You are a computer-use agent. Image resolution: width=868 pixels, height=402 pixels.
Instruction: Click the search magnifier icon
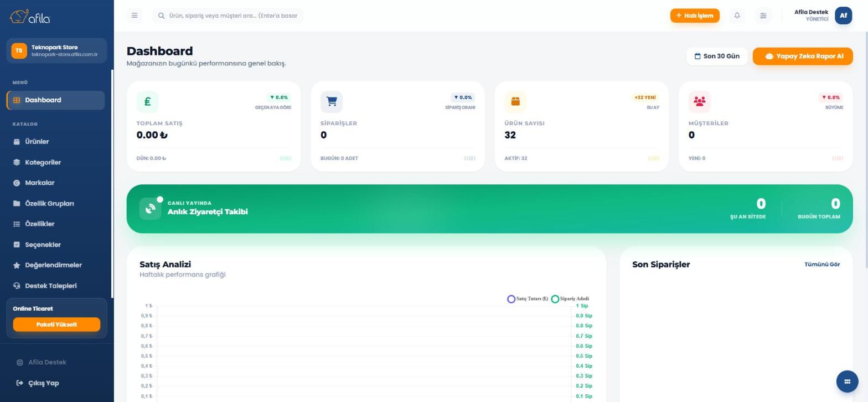point(162,16)
